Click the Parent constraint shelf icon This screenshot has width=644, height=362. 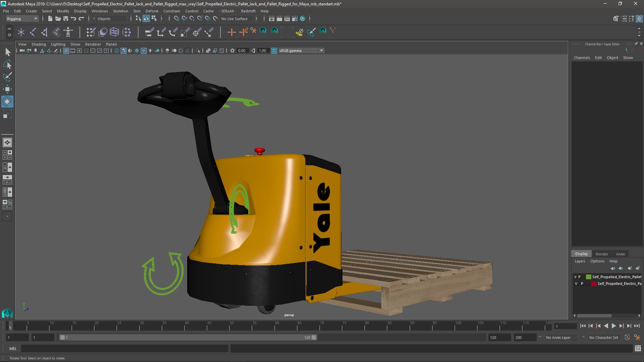(149, 32)
